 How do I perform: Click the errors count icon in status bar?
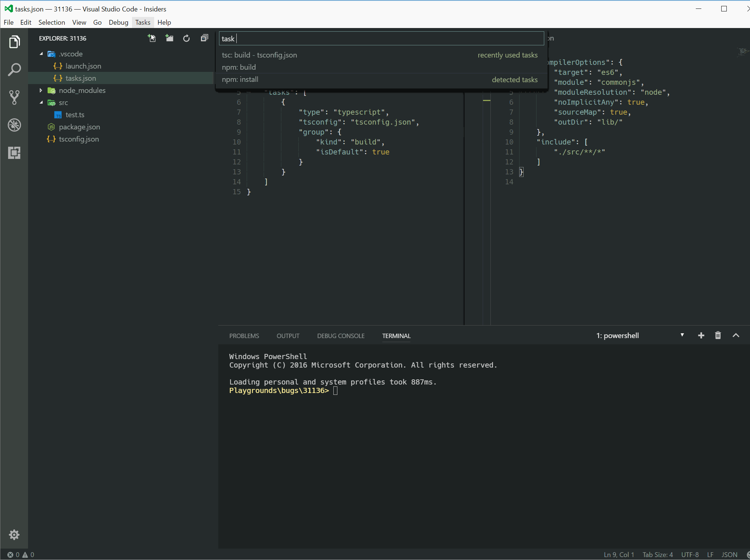13,554
